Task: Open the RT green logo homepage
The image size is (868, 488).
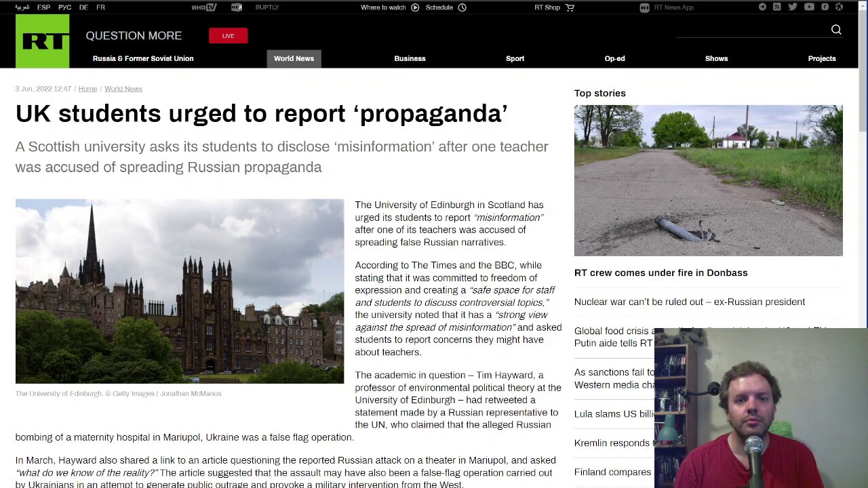Action: click(x=42, y=41)
